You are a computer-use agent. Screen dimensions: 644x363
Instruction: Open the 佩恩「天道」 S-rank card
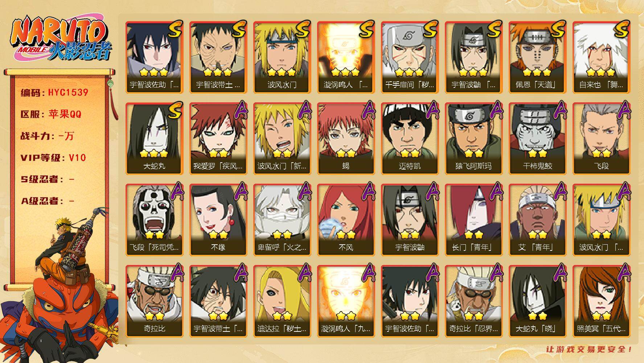537,57
